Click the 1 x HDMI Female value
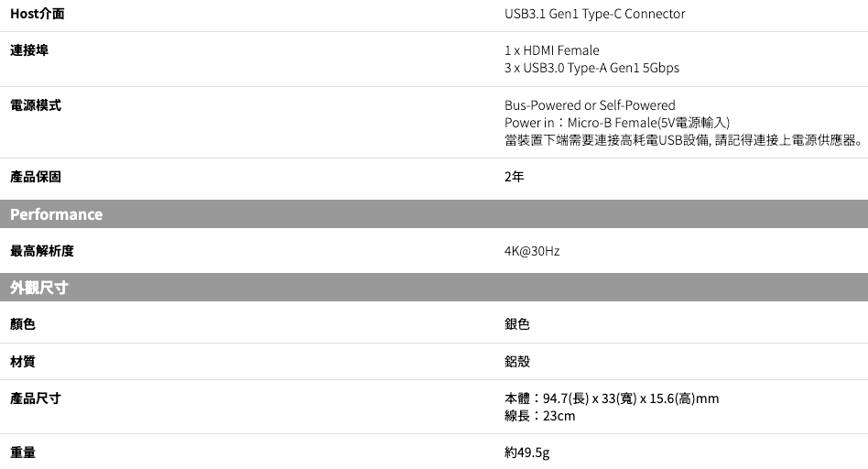Viewport: 868px width, 469px height. click(551, 50)
